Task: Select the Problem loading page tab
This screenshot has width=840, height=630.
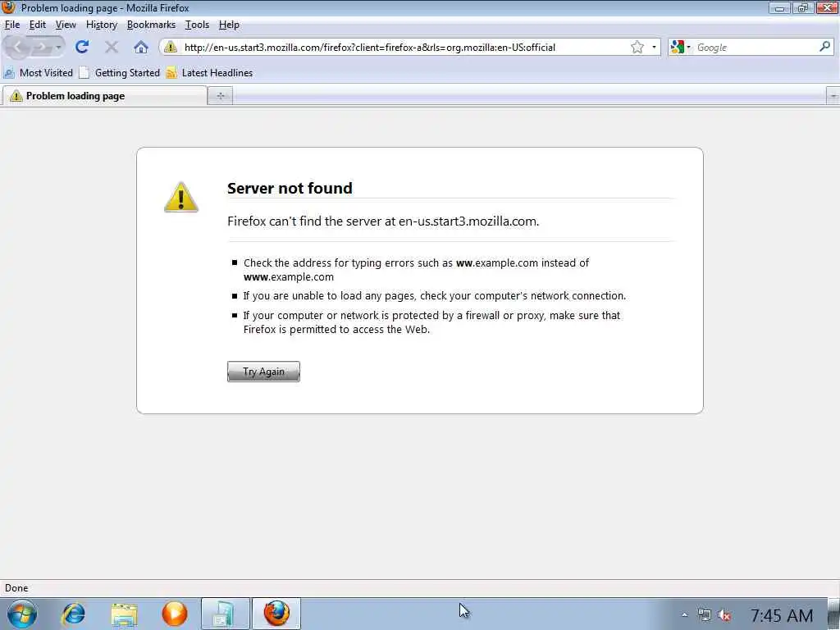Action: click(x=105, y=96)
